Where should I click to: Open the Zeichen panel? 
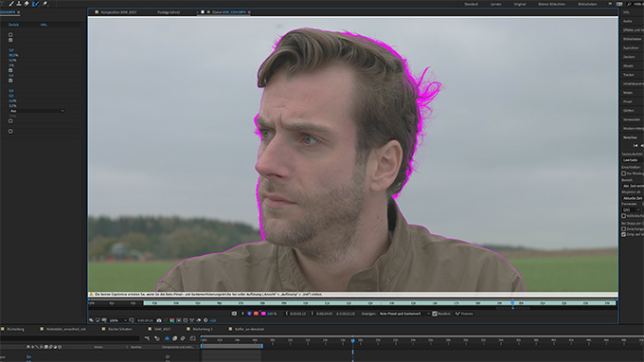click(x=629, y=57)
